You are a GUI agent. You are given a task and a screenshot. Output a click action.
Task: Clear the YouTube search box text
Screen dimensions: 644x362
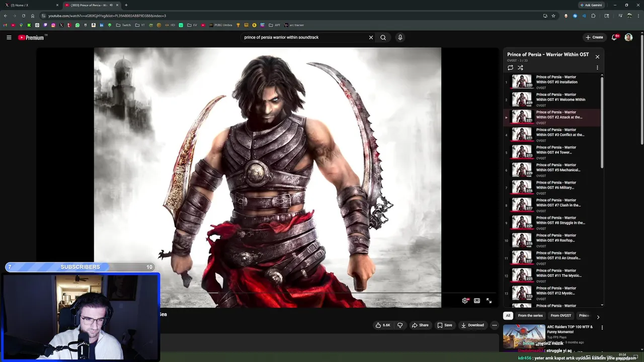coord(371,37)
